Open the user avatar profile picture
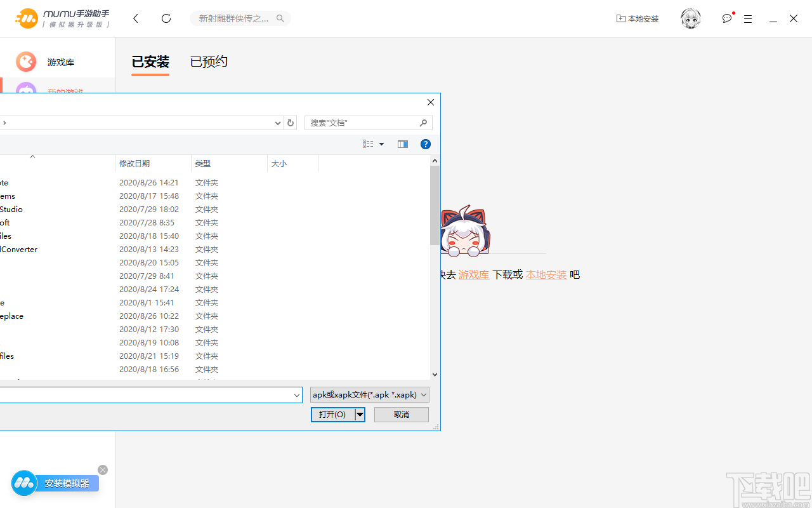The width and height of the screenshot is (812, 508). (x=690, y=18)
